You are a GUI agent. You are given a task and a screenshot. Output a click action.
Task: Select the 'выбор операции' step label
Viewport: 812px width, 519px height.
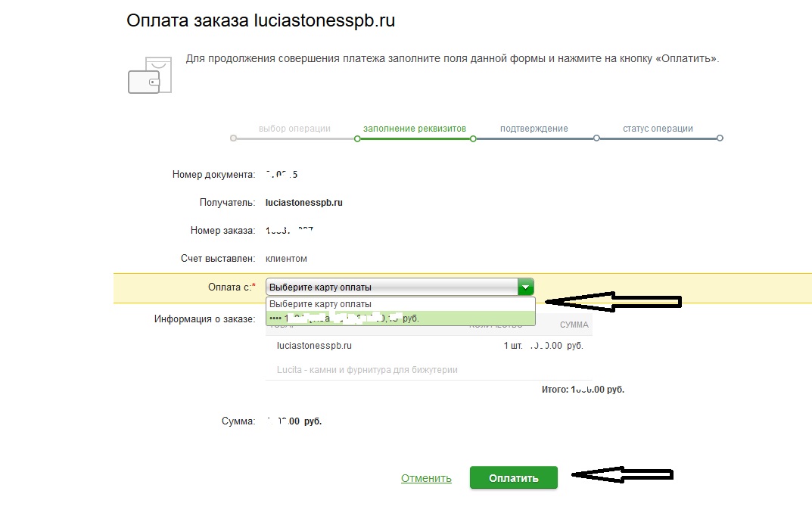click(294, 129)
